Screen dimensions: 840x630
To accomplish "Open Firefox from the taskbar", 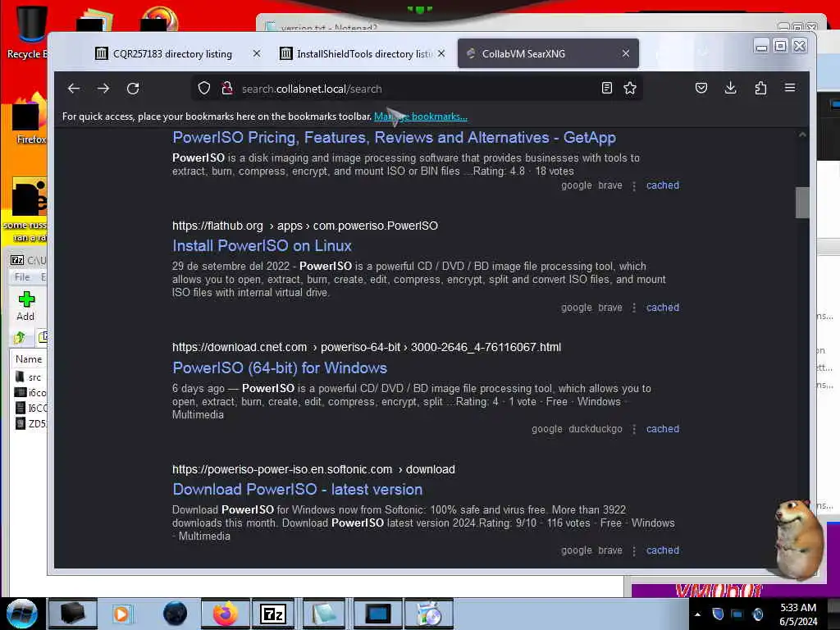I will tap(225, 614).
